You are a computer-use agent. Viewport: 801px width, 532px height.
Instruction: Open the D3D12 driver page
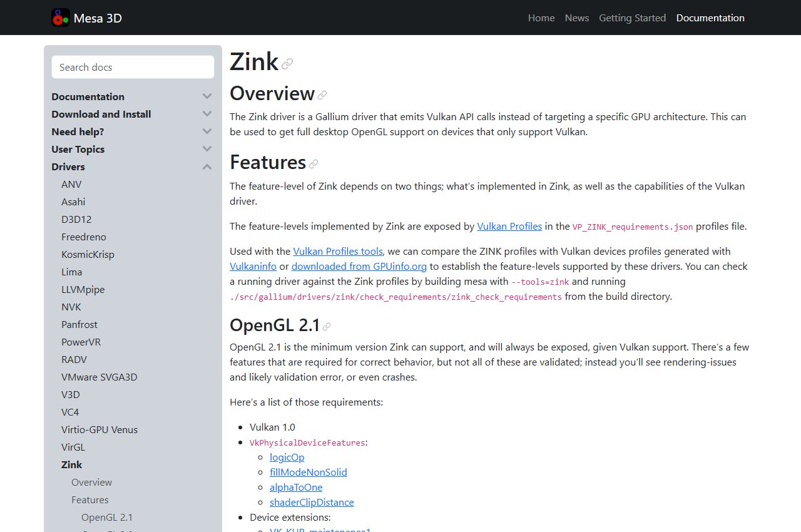click(76, 219)
